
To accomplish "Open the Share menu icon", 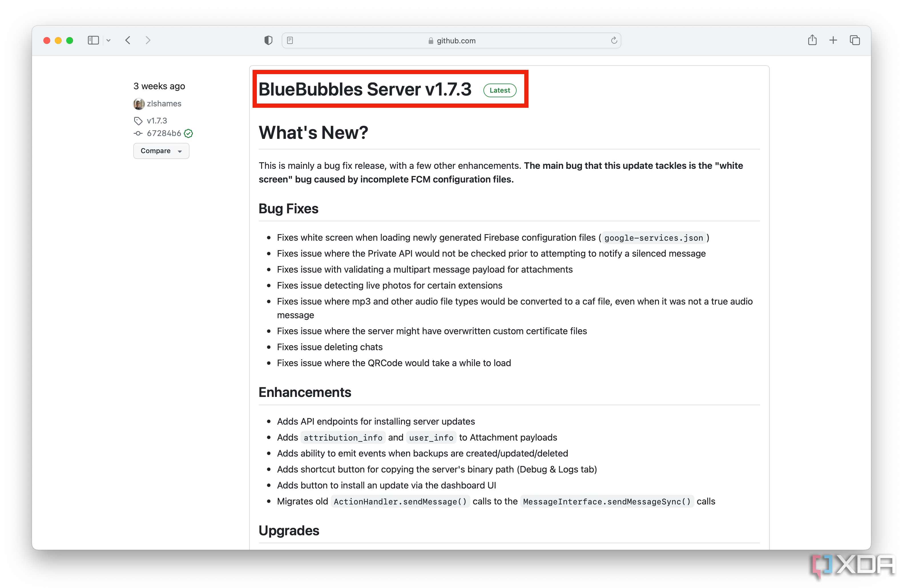I will coord(812,40).
